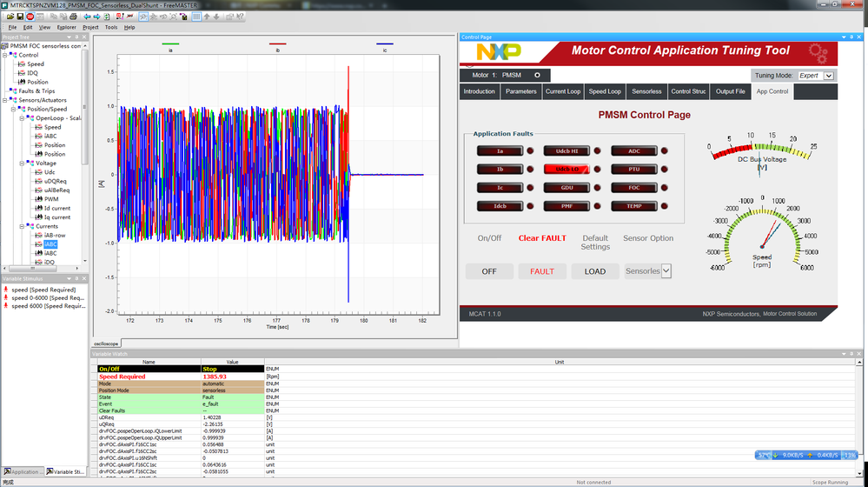Select the oscilloscope tab below the chart
This screenshot has width=868, height=487.
tap(106, 344)
